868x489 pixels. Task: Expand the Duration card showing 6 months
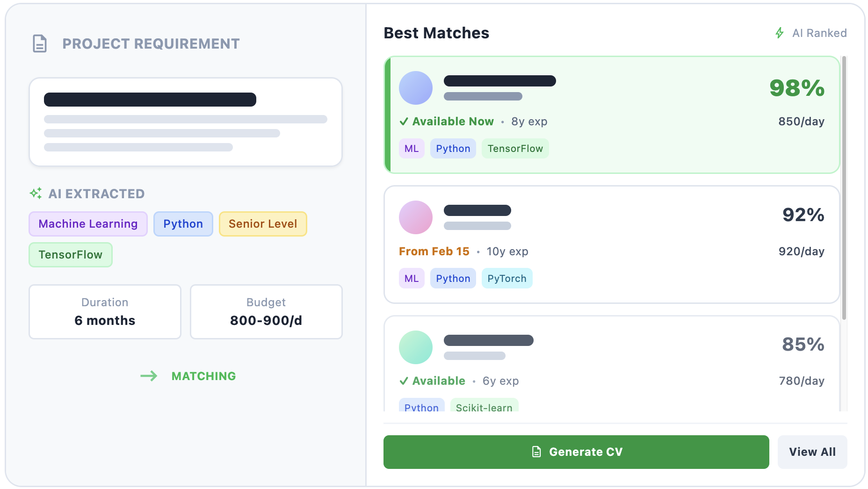click(104, 311)
